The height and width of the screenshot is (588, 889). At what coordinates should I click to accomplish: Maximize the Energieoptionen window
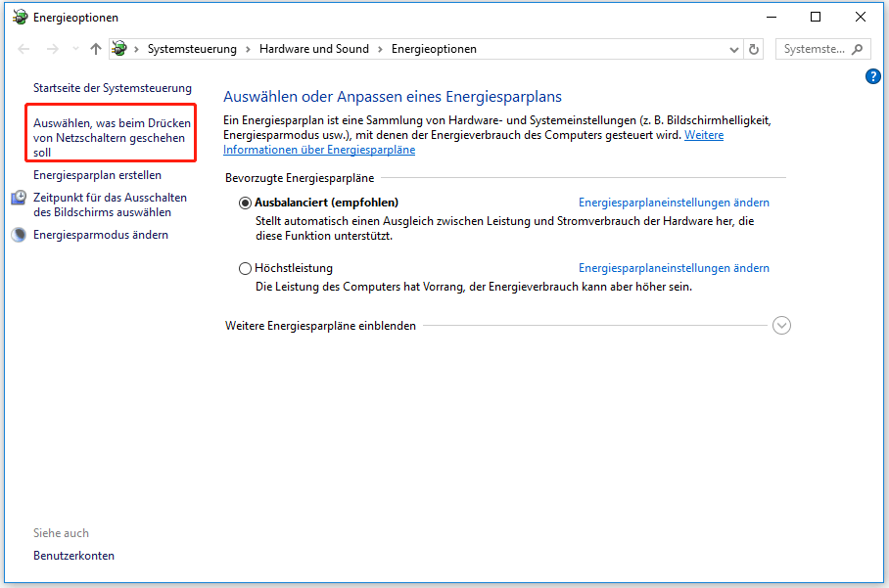[x=816, y=17]
